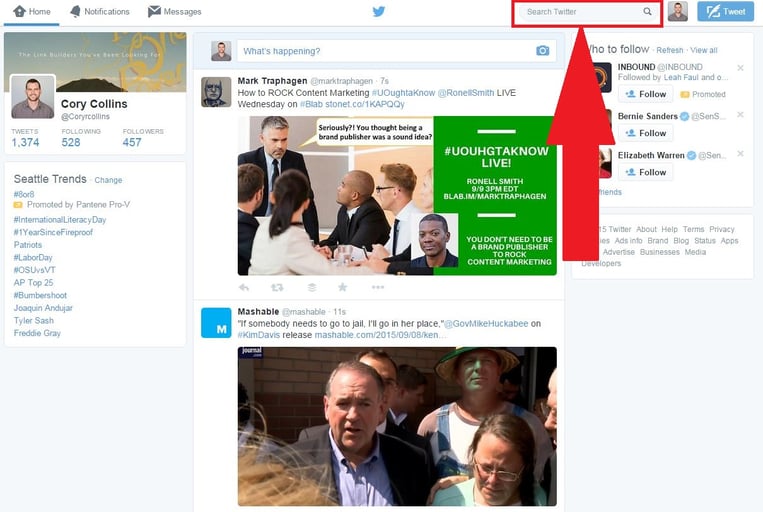Open the #InternationalLiteracyDay trend
The height and width of the screenshot is (512, 763).
pos(60,219)
